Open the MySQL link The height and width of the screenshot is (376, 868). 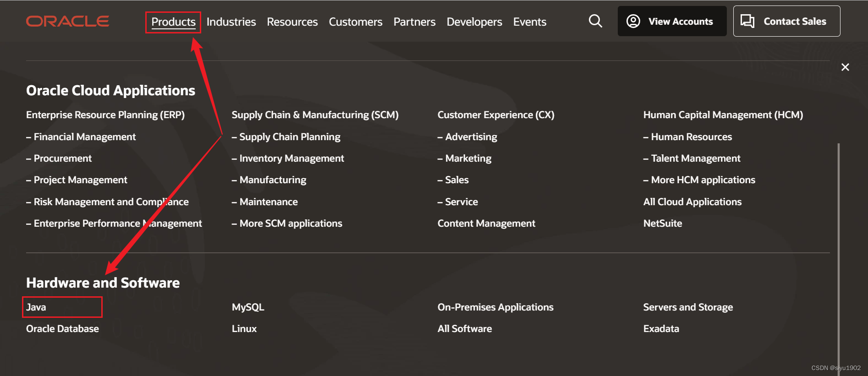click(248, 307)
